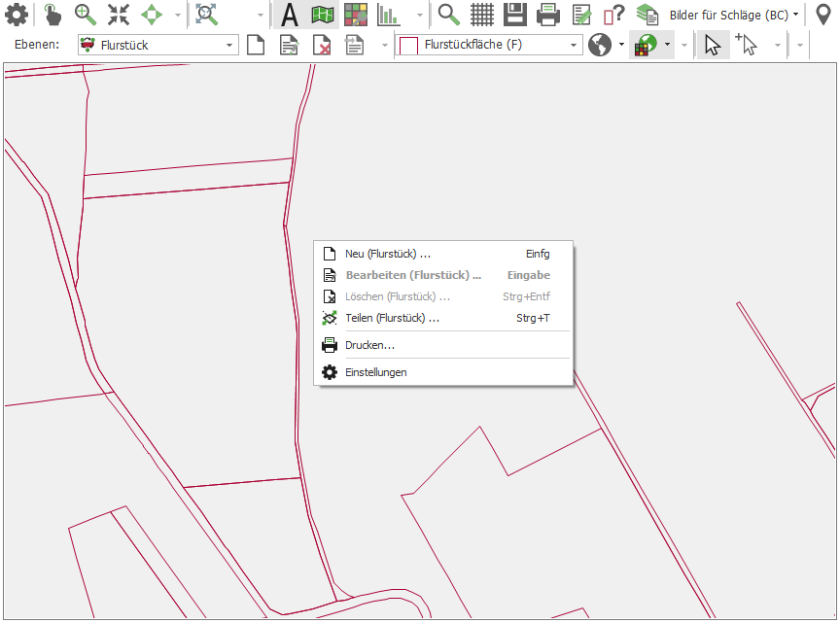Click the delete document icon with red X

tap(322, 45)
